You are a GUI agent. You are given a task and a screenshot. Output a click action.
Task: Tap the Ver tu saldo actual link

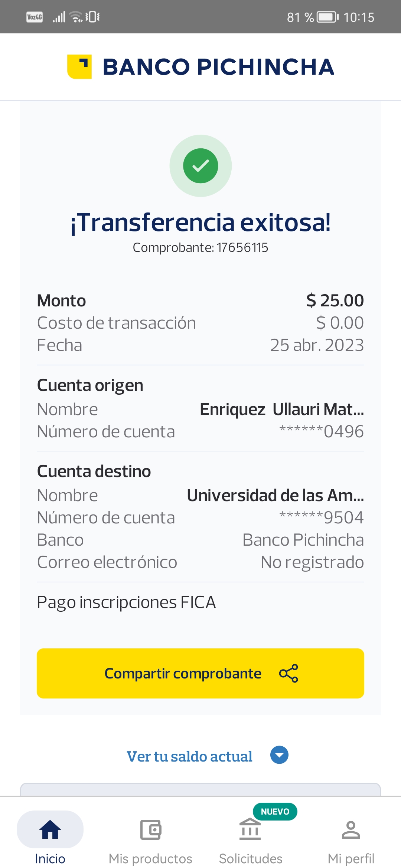(x=189, y=756)
